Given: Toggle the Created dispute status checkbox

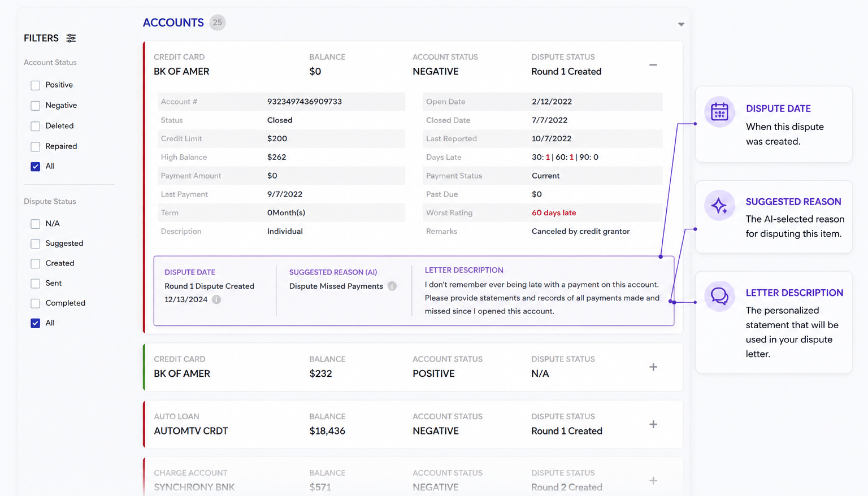Looking at the screenshot, I should point(36,263).
